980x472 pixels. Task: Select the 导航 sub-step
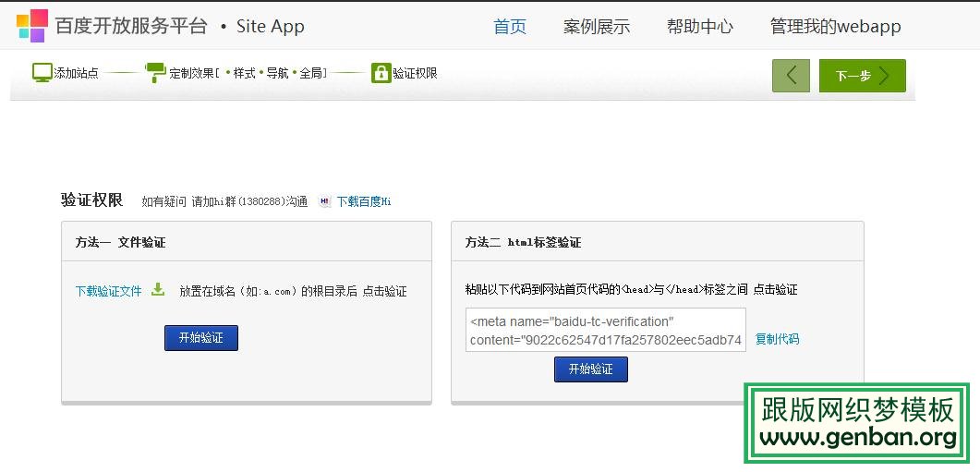(x=277, y=73)
